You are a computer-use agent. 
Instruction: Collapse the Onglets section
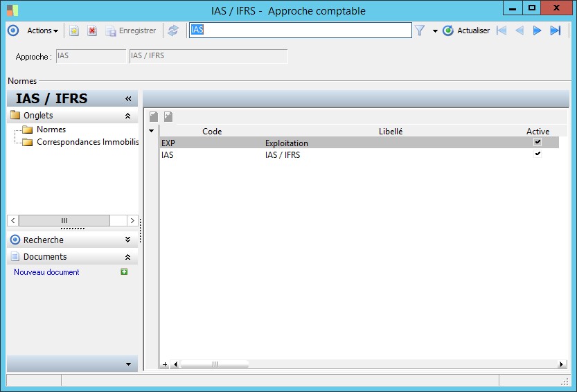[x=127, y=116]
